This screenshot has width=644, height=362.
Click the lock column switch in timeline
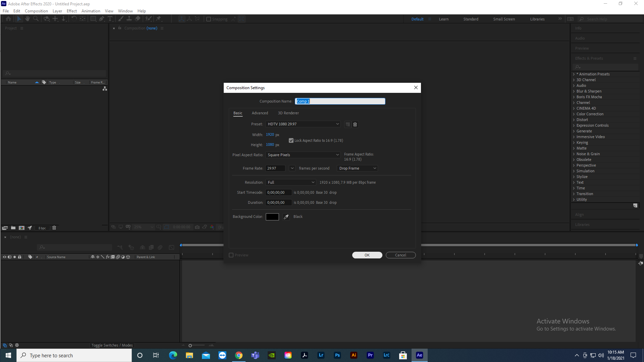click(19, 257)
